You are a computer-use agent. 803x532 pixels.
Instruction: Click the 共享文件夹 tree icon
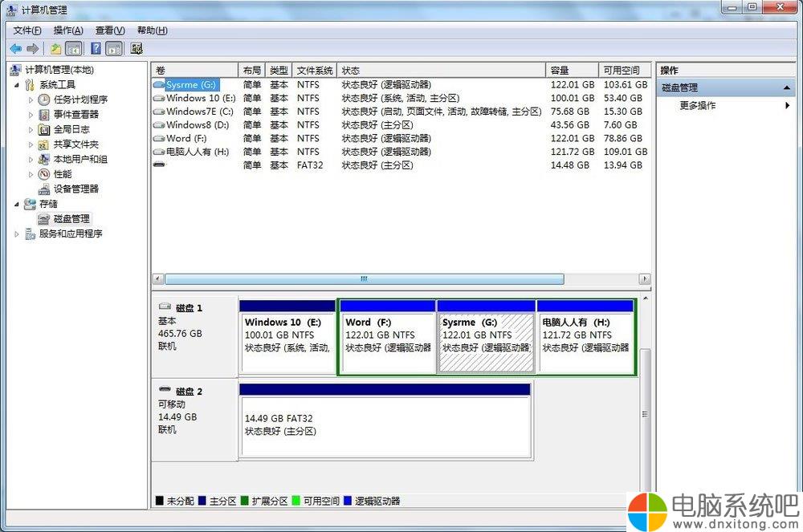point(44,144)
